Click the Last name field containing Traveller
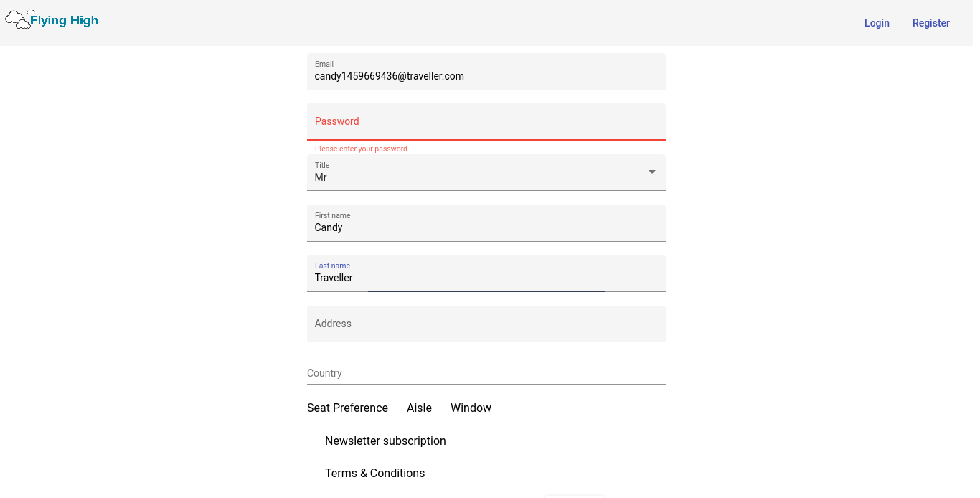Viewport: 980px width, 498px height. point(486,278)
